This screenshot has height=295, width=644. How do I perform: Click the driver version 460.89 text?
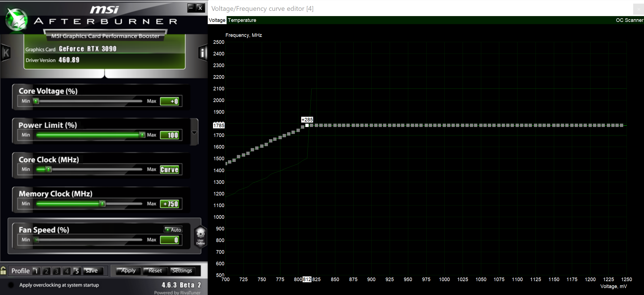pos(69,60)
